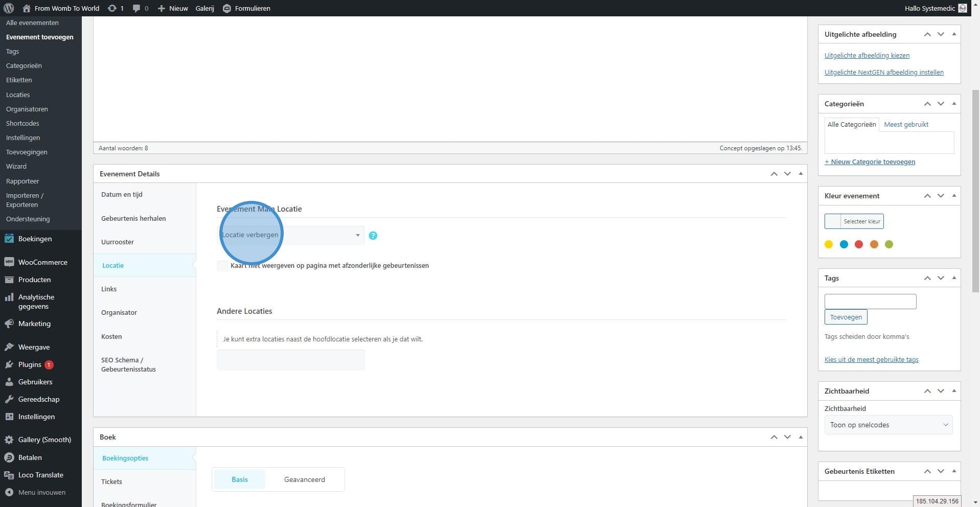This screenshot has height=507, width=980.
Task: Click the Plugins plug icon
Action: tap(9, 364)
